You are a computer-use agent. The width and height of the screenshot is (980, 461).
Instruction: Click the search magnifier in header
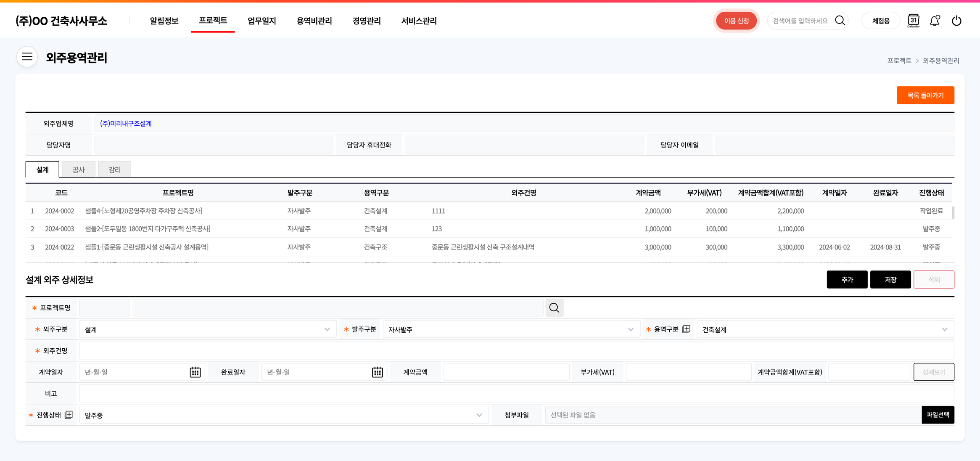(840, 21)
